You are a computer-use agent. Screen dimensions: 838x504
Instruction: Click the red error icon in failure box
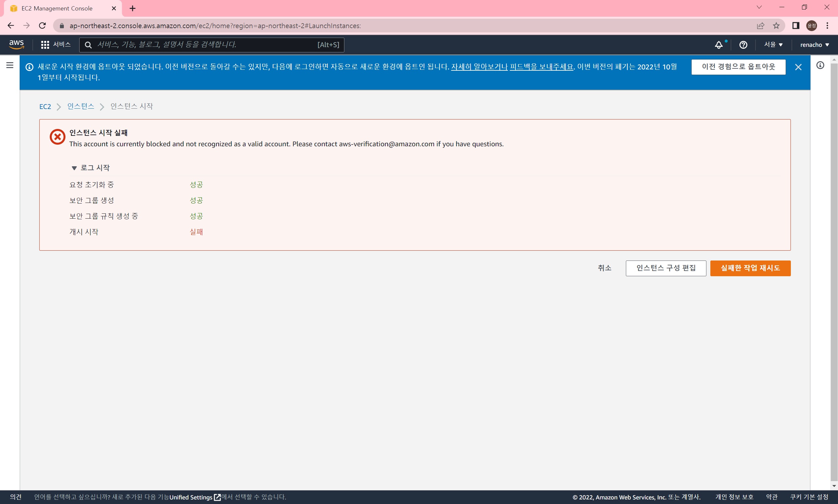coord(57,137)
